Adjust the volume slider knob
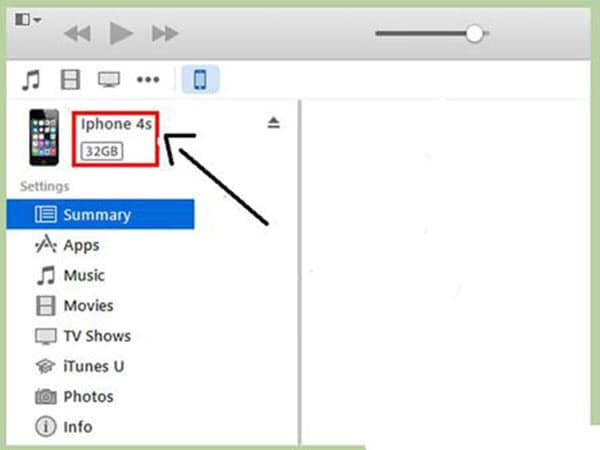Screen dimensions: 600x450 [x=474, y=34]
